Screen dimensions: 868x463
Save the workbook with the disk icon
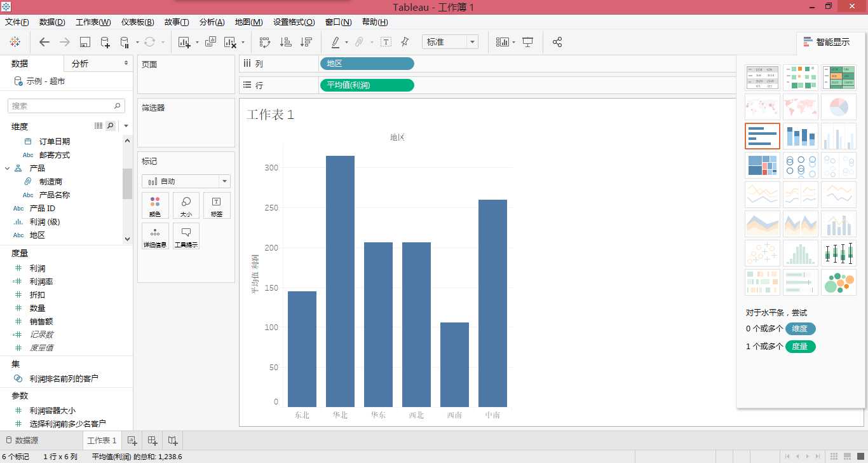click(85, 42)
